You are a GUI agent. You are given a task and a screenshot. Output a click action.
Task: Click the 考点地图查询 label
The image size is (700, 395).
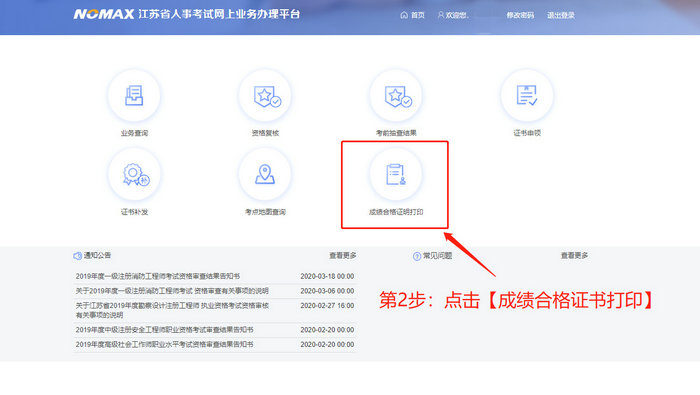(265, 212)
